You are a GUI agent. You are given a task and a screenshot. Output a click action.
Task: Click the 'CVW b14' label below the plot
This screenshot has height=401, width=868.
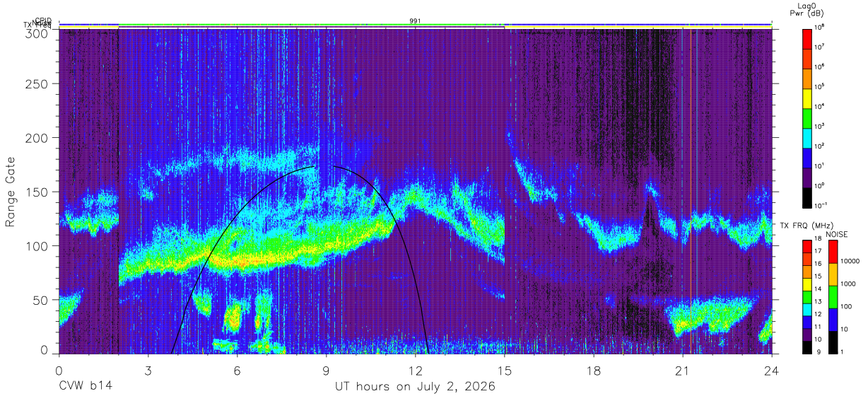[x=86, y=387]
